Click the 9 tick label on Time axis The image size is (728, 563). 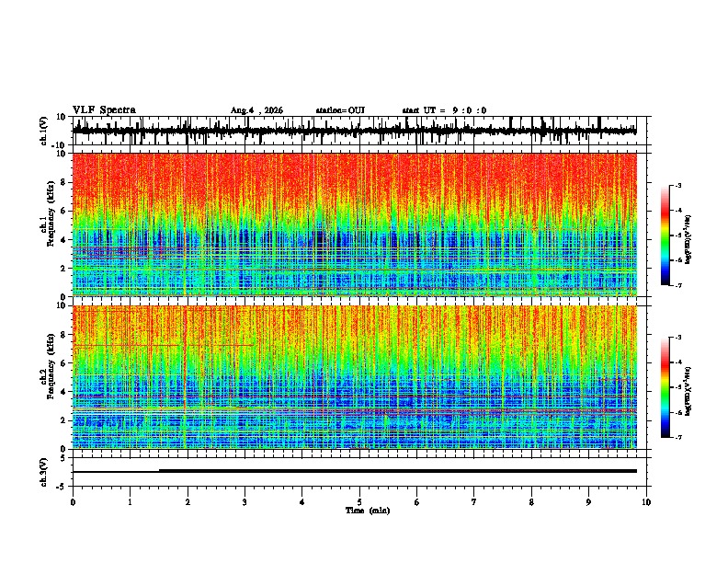588,502
